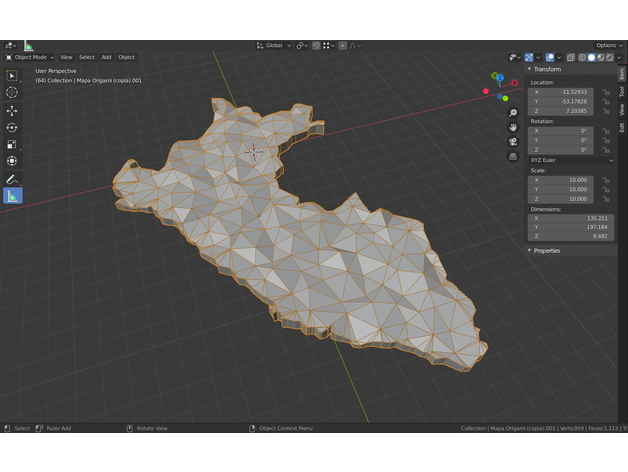The height and width of the screenshot is (472, 628).
Task: Toggle show gizmos
Action: 529,58
